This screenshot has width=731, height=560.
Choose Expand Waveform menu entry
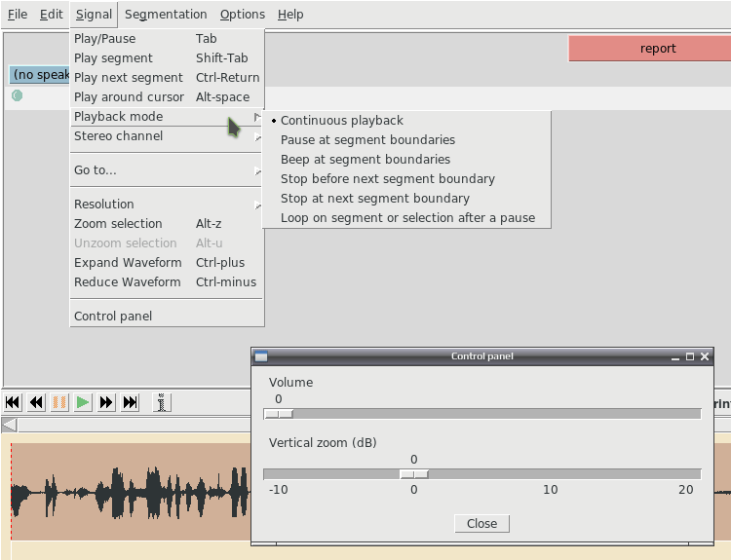tap(167, 263)
